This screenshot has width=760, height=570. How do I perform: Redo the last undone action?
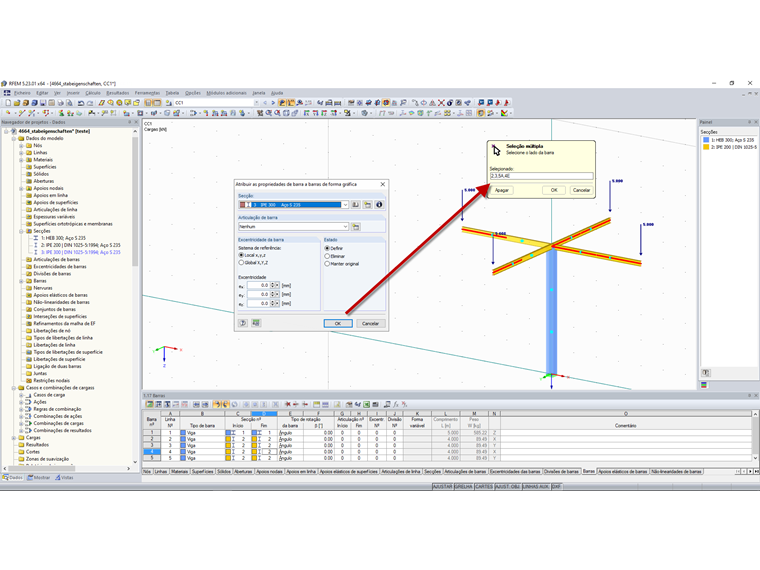click(x=90, y=103)
